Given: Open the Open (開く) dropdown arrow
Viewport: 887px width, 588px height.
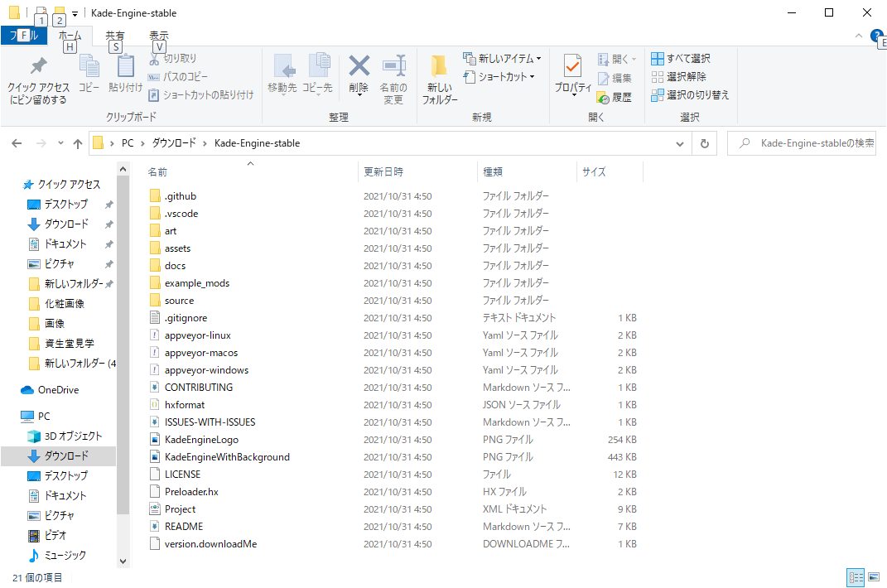Looking at the screenshot, I should pos(634,59).
